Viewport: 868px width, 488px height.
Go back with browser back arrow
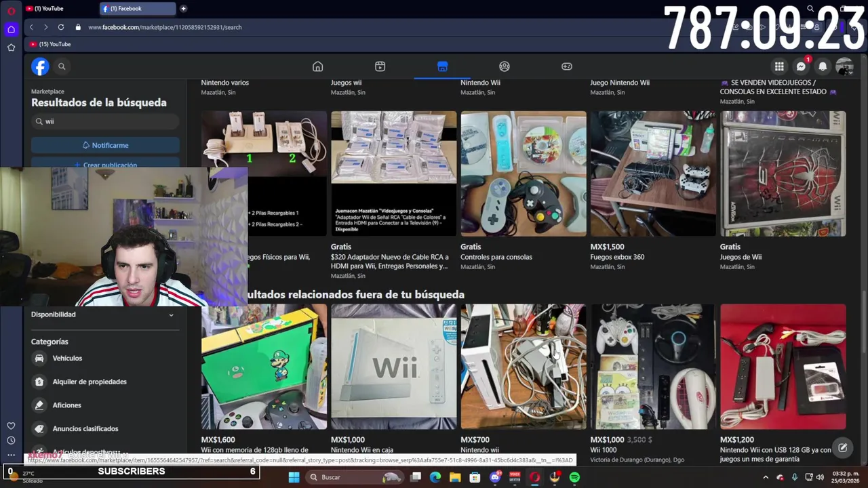click(31, 27)
